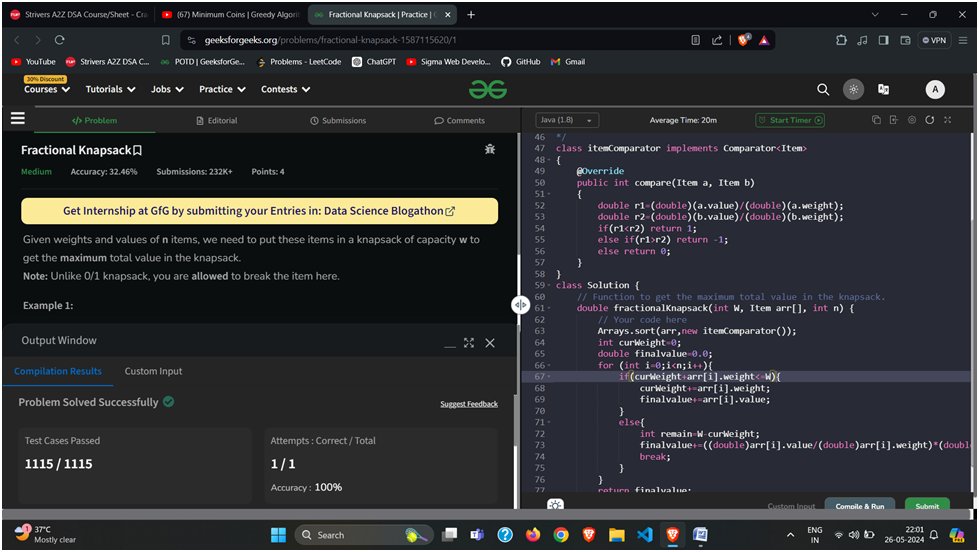The width and height of the screenshot is (979, 552).
Task: Click the editor import/exit arrow icon
Action: [x=893, y=120]
